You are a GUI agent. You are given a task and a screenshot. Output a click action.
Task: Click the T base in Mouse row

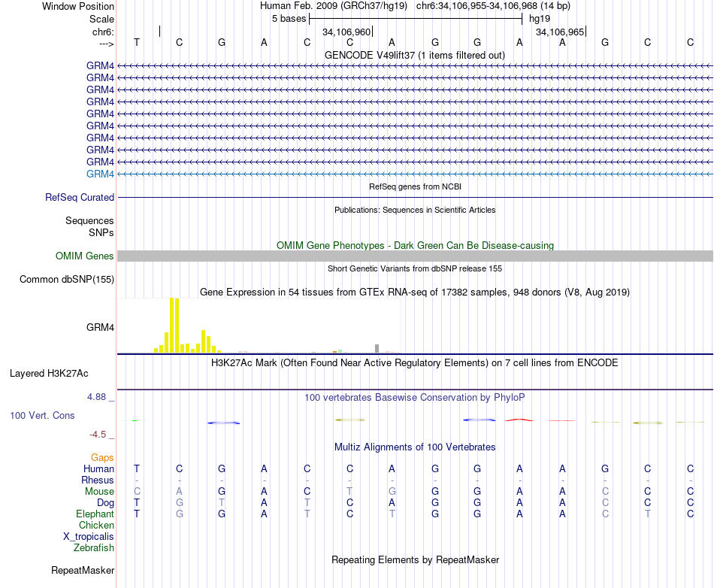(349, 492)
